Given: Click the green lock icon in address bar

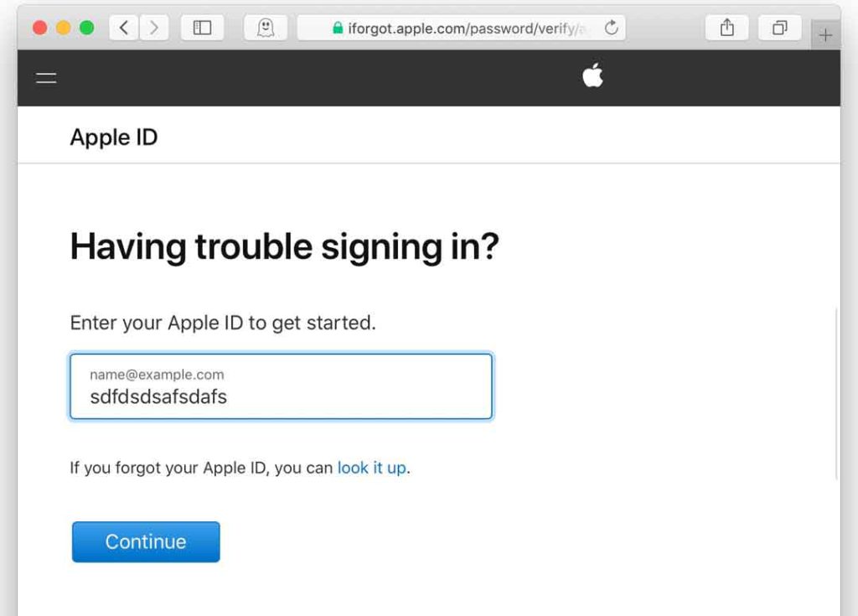Looking at the screenshot, I should click(x=338, y=28).
